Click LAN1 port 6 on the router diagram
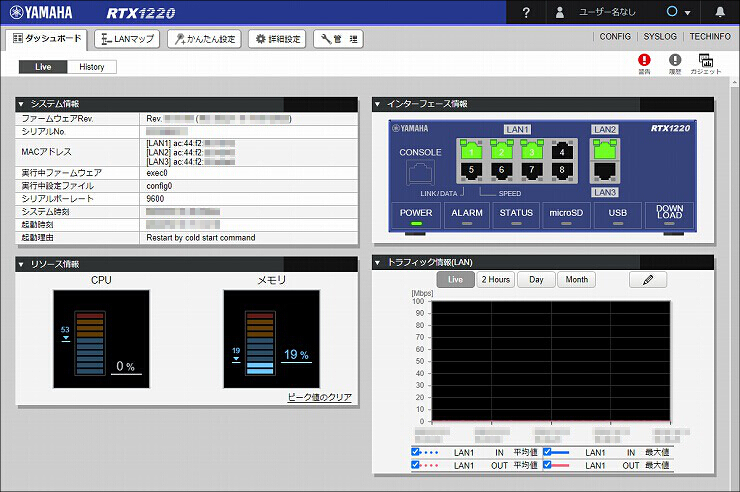This screenshot has width=740, height=492. [501, 171]
